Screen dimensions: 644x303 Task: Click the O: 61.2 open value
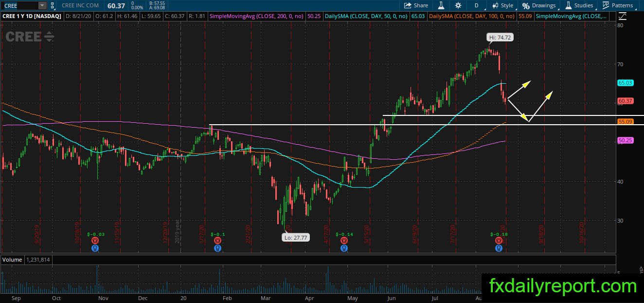(103, 16)
